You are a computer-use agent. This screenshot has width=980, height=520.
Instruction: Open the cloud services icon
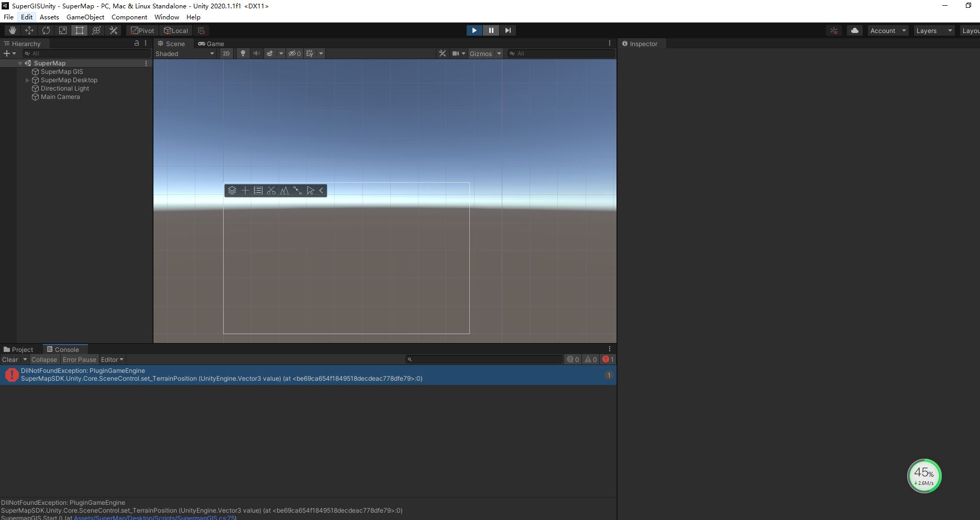(855, 30)
